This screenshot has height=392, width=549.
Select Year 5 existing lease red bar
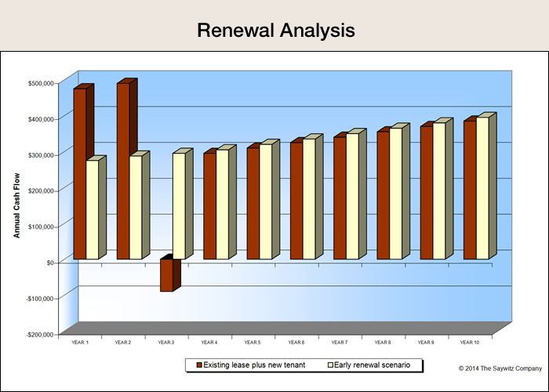(253, 204)
